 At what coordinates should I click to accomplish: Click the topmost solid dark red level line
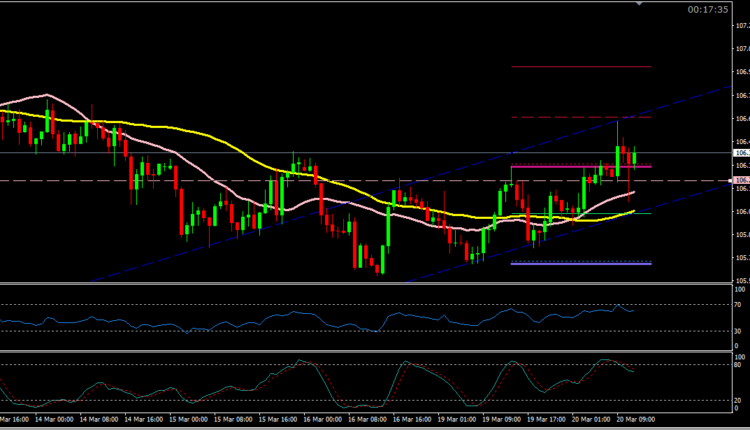pos(580,67)
